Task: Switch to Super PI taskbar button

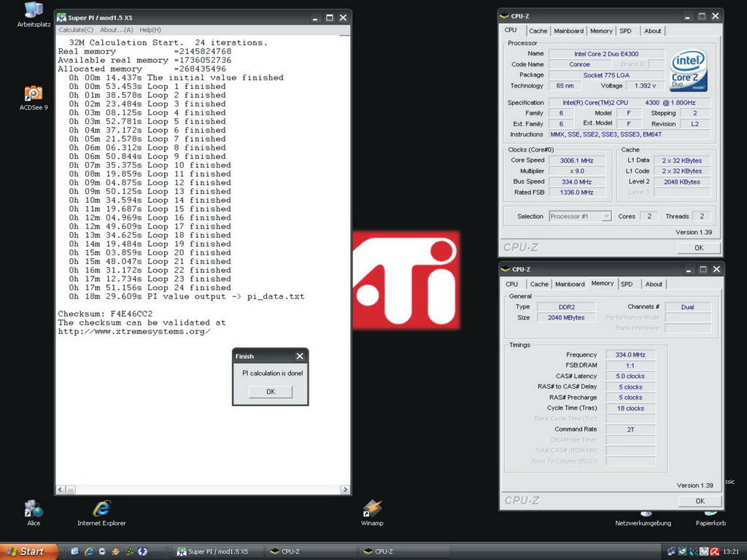Action: tap(217, 551)
